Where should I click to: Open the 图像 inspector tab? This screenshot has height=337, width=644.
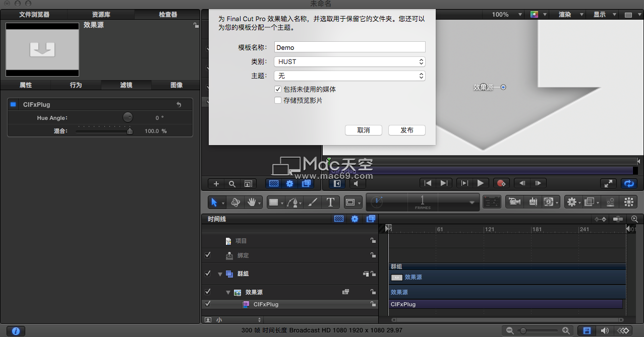click(x=177, y=85)
